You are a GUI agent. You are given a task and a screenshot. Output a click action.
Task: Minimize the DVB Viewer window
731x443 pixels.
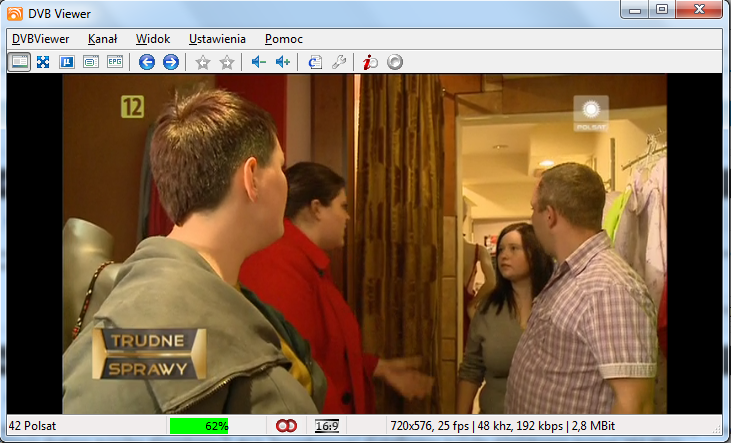635,9
